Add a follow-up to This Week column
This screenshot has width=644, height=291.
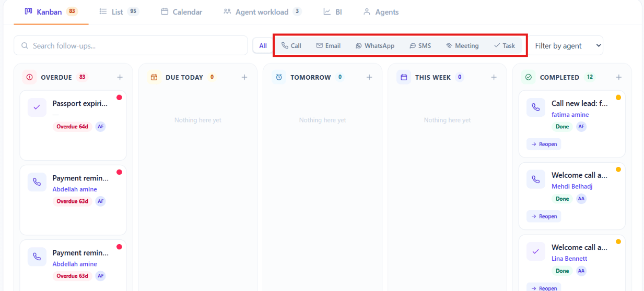click(494, 77)
